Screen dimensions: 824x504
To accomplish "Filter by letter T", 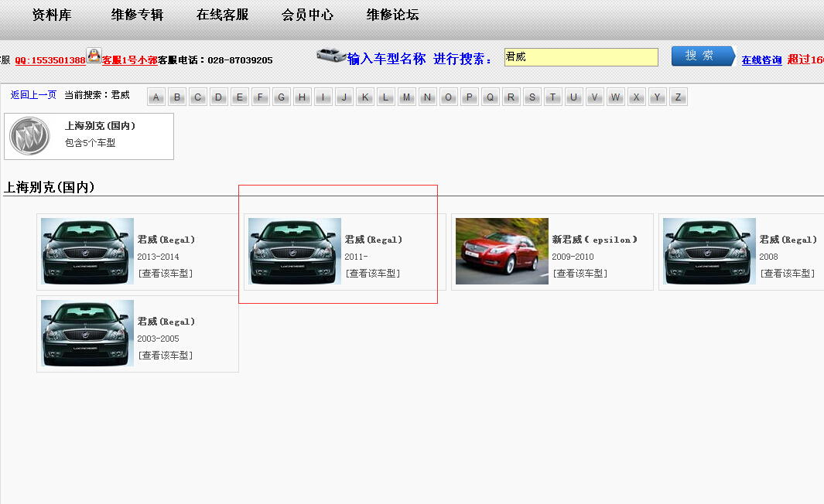I will point(553,97).
